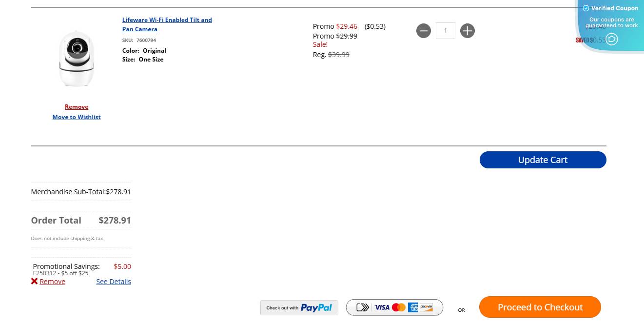Open See Details for promotional savings
644x327 pixels.
point(114,282)
